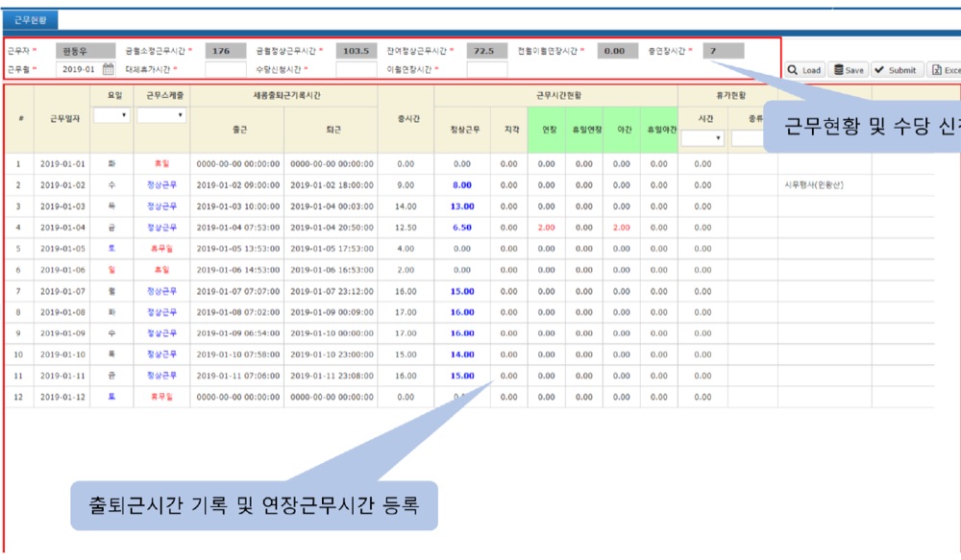Open the calendar picker beside 2019-01
Screen dimensions: 961x560
(x=108, y=69)
